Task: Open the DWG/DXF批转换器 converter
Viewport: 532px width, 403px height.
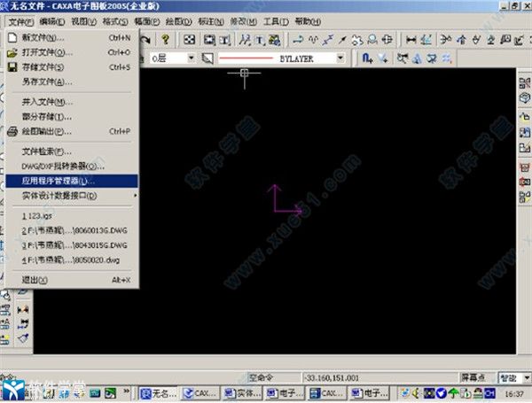Action: tap(62, 166)
